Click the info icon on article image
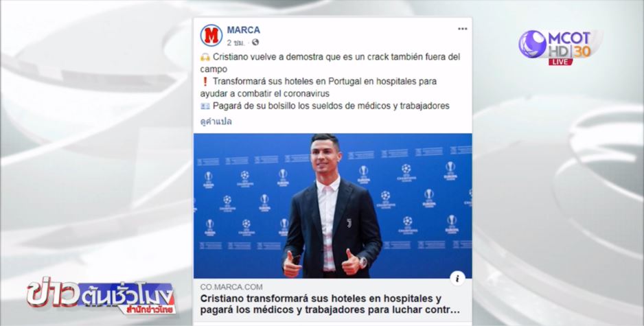 point(457,279)
